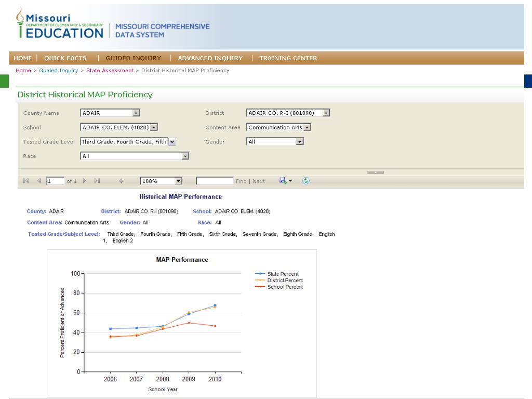Refresh the report with the green icon
The image size is (532, 399).
click(305, 181)
